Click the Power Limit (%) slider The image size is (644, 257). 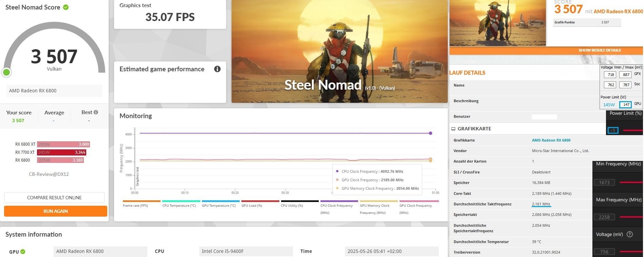[633, 130]
